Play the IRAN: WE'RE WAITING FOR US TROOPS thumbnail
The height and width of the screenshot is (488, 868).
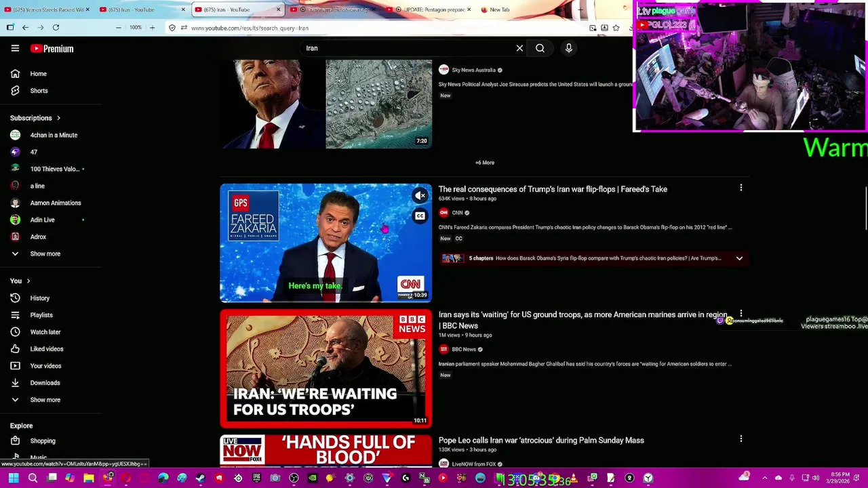tap(325, 369)
